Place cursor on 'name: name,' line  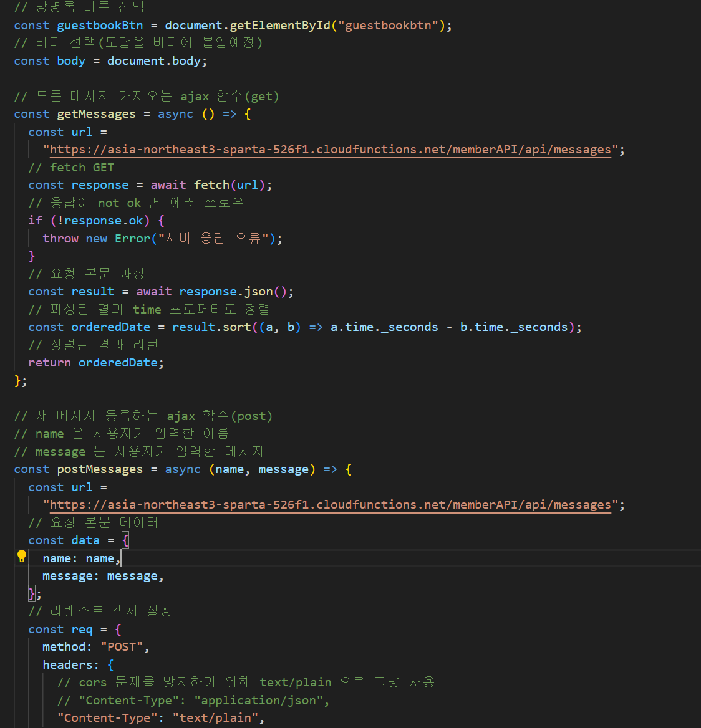pos(82,558)
